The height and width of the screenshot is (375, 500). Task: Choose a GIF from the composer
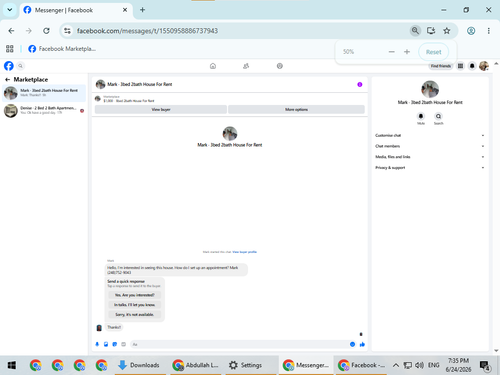coord(123,344)
